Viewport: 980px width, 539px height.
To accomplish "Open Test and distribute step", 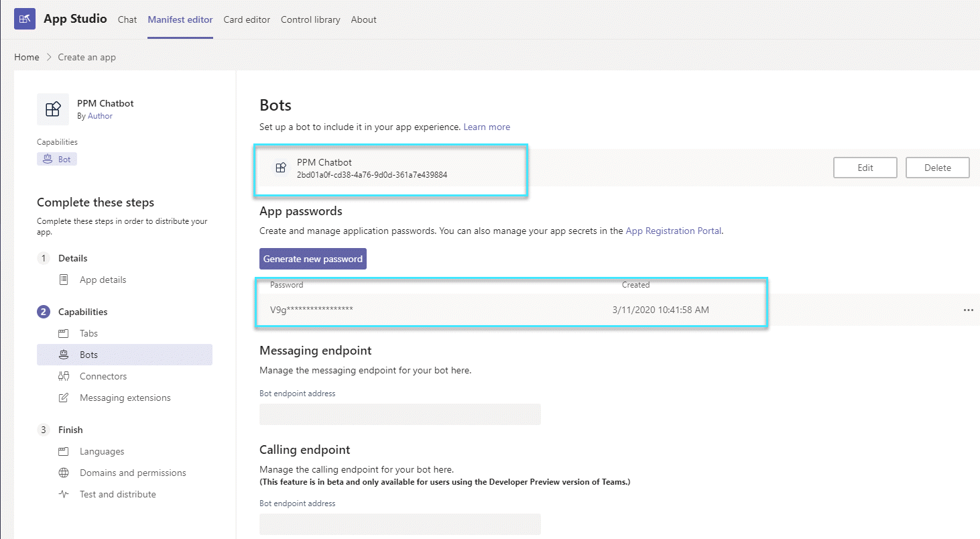I will 118,494.
